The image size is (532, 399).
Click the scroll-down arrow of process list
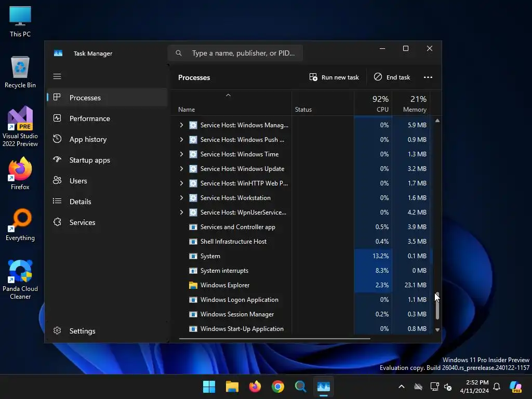click(437, 330)
